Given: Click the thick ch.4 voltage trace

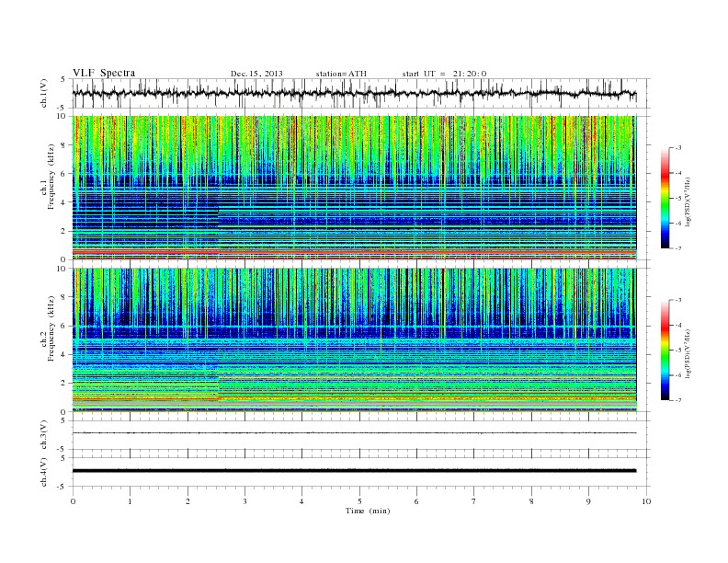Looking at the screenshot, I should pyautogui.click(x=354, y=471).
